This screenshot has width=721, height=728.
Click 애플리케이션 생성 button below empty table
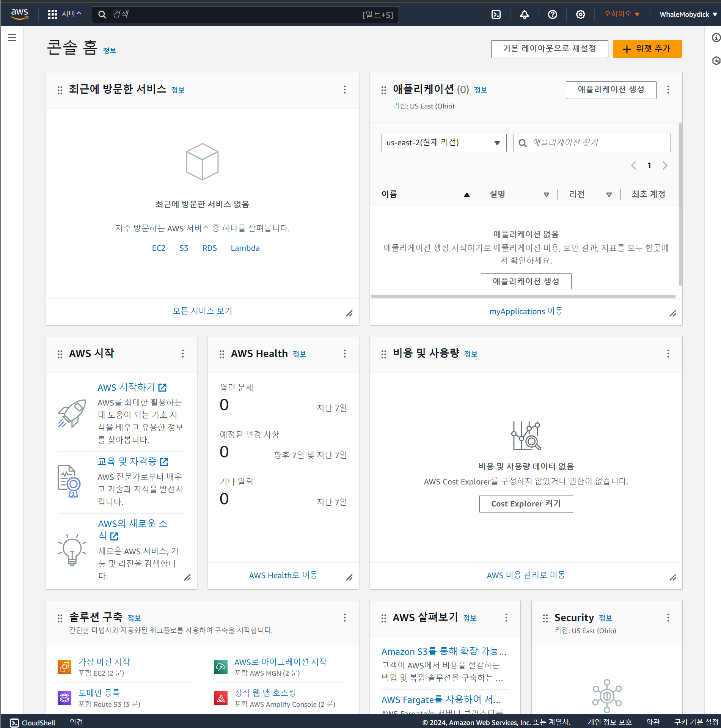[x=526, y=281]
